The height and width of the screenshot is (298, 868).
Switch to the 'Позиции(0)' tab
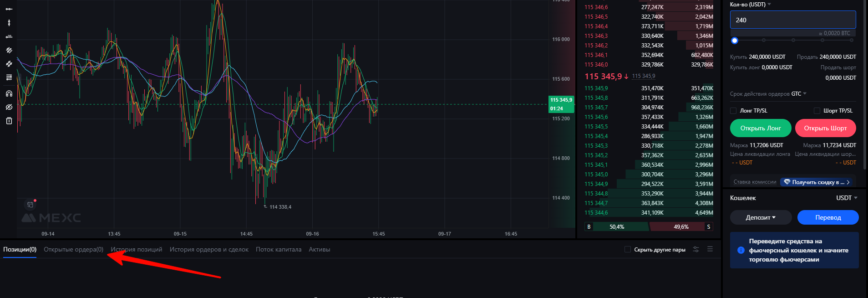coord(20,249)
